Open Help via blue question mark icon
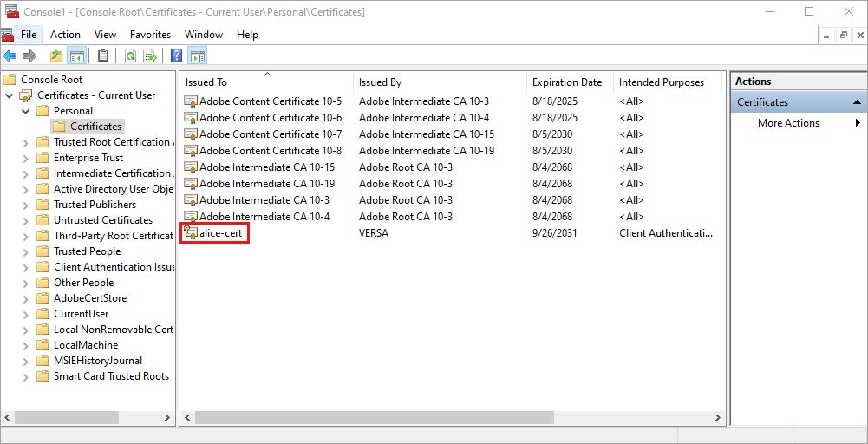The height and width of the screenshot is (444, 868). click(177, 55)
